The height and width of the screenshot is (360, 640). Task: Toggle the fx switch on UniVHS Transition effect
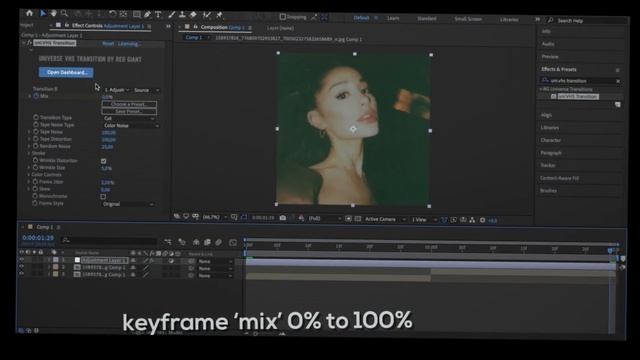[x=29, y=43]
